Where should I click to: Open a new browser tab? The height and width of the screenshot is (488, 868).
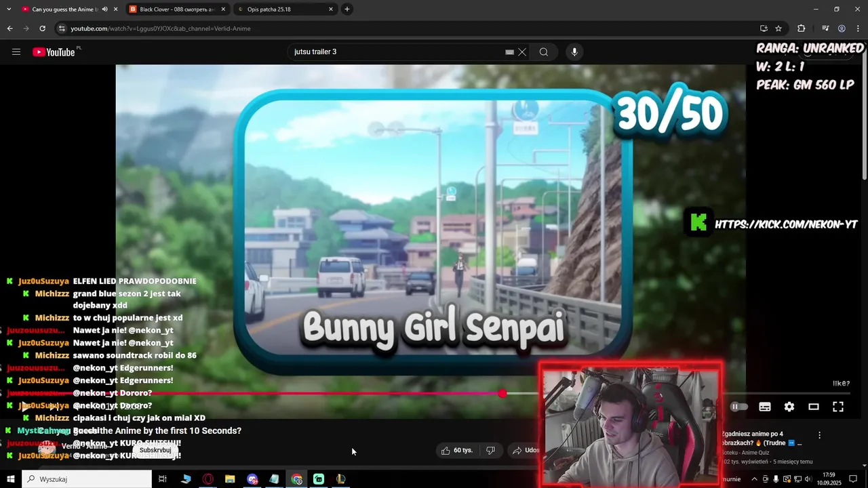[347, 9]
